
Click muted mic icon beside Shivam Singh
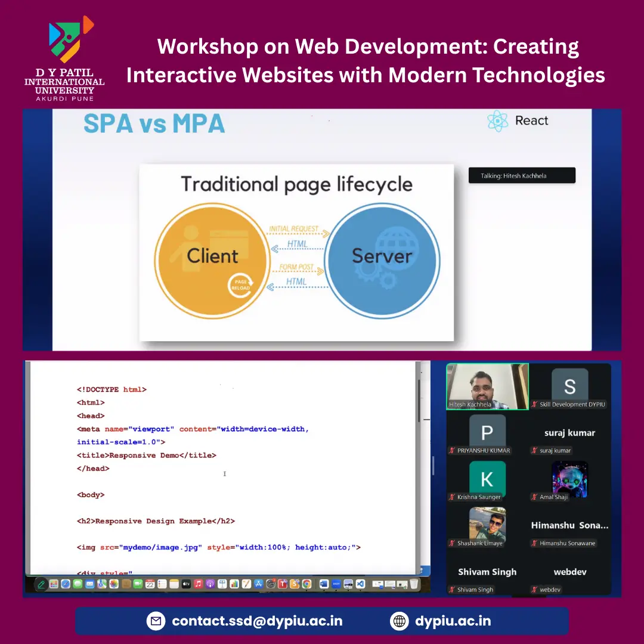[x=453, y=590]
